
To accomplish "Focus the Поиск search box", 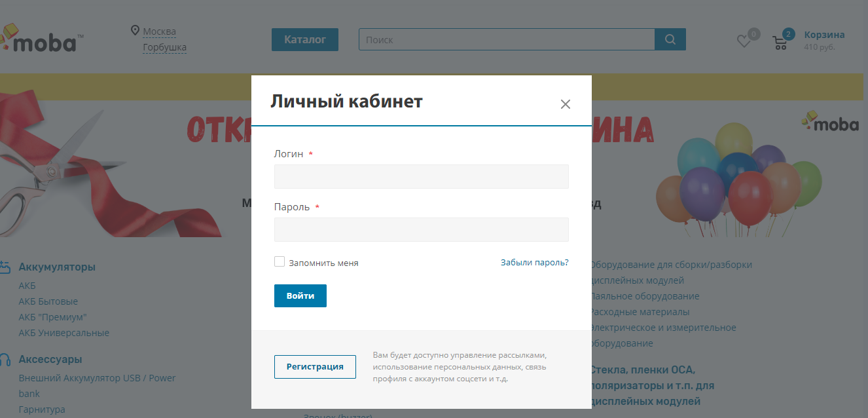I will coord(506,39).
